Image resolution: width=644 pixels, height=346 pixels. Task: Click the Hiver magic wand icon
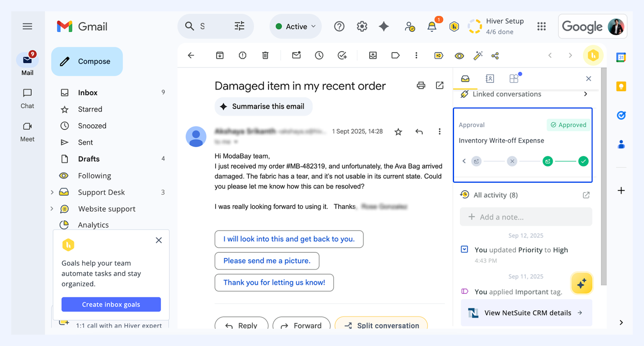(478, 56)
